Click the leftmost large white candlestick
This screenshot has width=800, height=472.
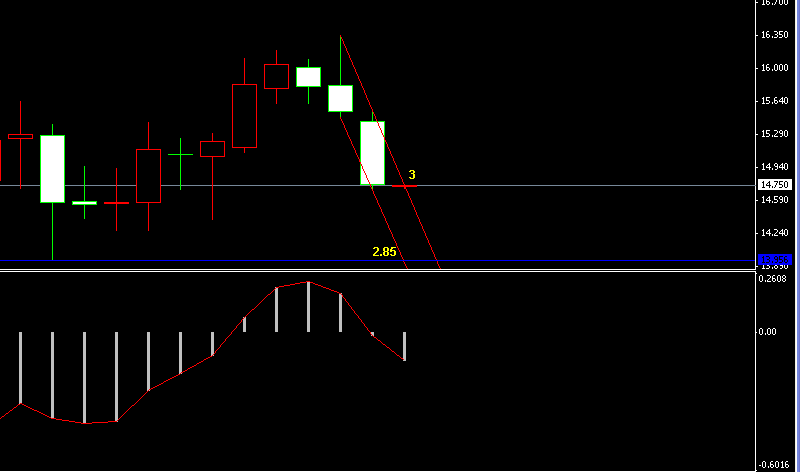coord(52,168)
